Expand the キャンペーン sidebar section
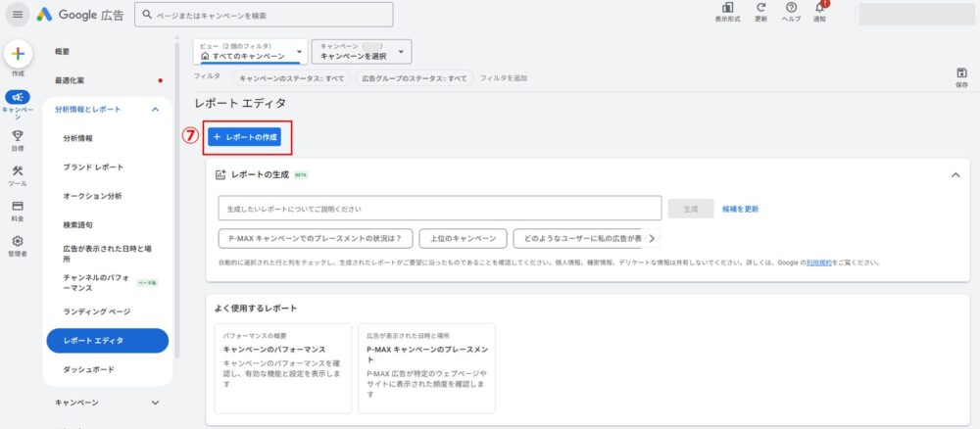980x429 pixels. coord(155,403)
